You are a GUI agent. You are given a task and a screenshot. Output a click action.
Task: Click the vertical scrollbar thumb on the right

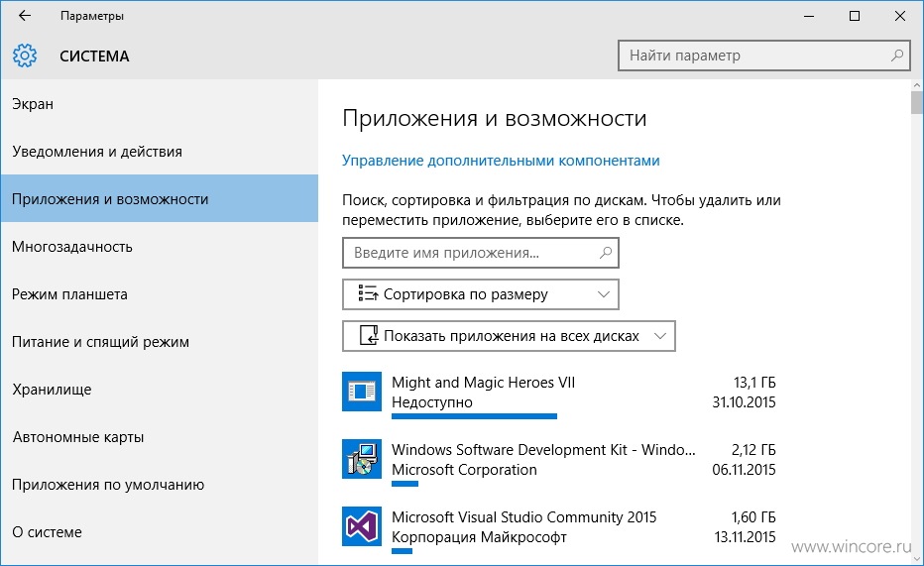point(916,102)
